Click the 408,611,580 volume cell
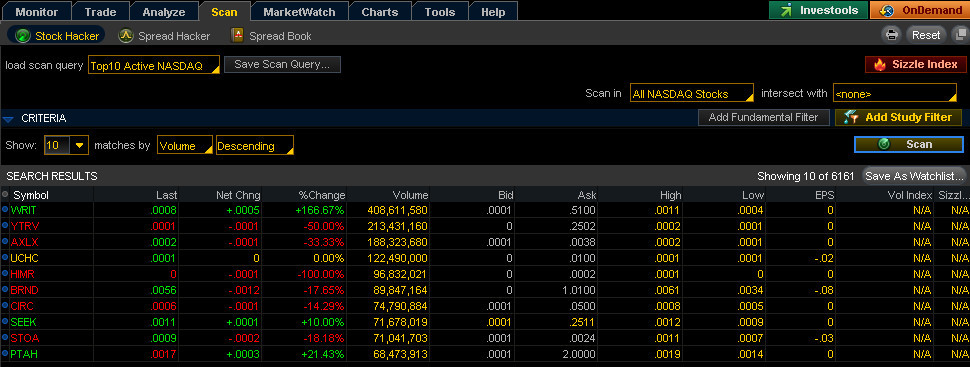 click(x=397, y=210)
